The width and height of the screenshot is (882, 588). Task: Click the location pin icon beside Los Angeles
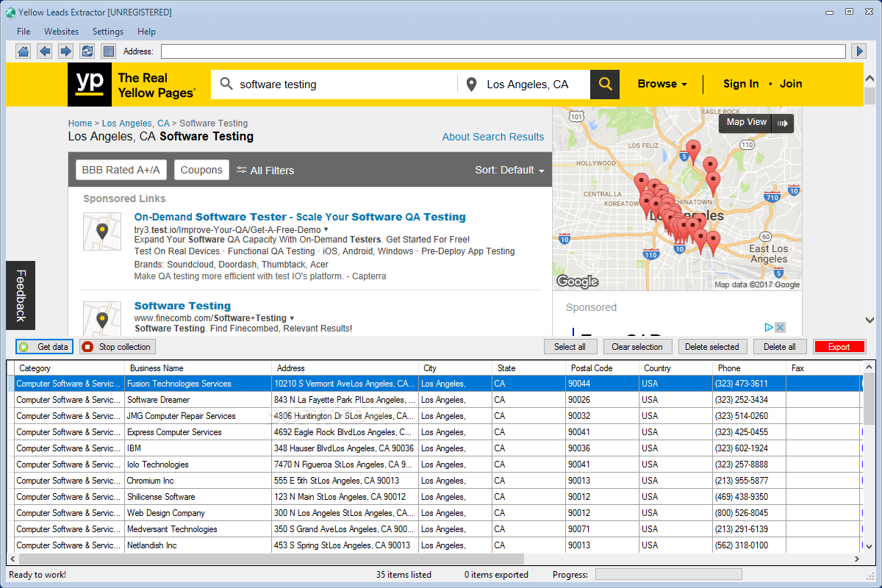[471, 84]
